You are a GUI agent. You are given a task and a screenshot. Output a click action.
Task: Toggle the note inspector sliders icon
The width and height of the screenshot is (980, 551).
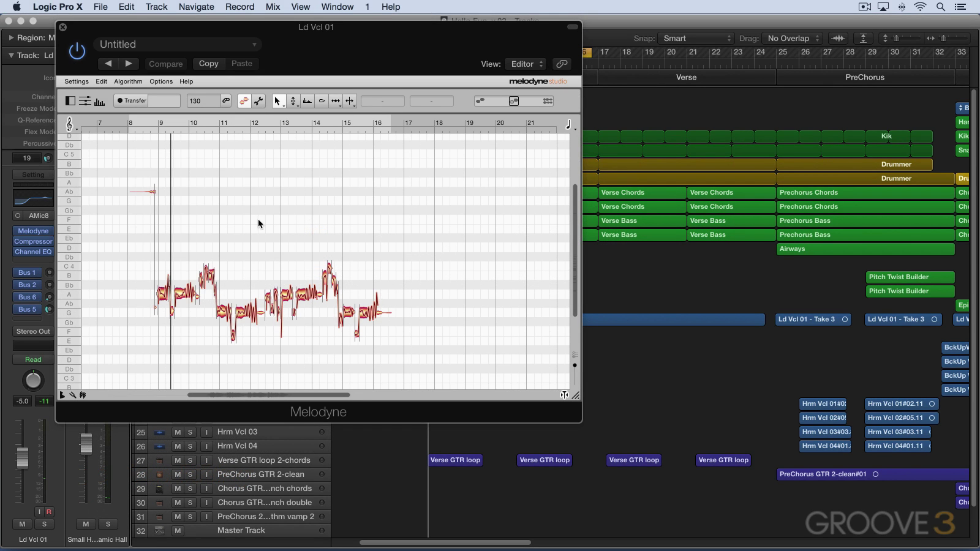[x=85, y=101]
